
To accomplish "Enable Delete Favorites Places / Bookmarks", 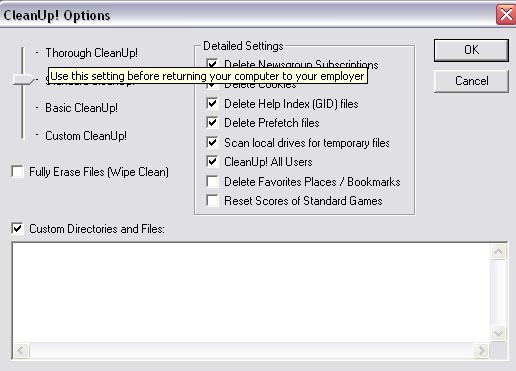I will click(212, 182).
